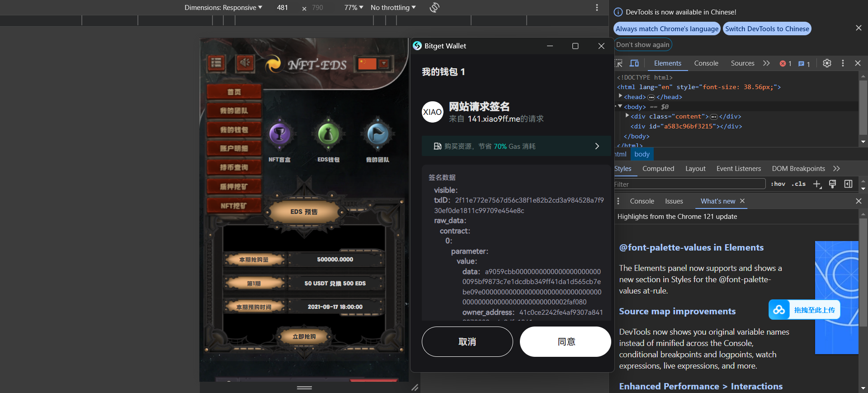Show more DevTools tabs chevron
868x393 pixels.
[x=766, y=63]
